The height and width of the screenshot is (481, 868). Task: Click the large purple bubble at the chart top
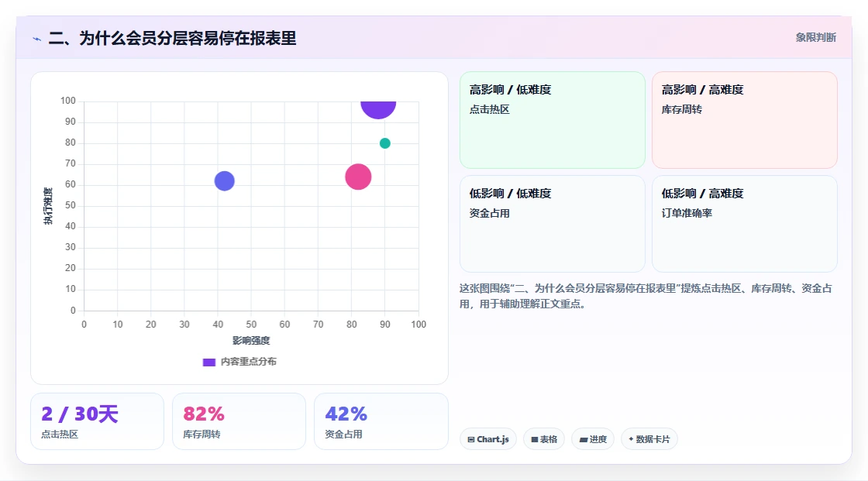[x=378, y=109]
